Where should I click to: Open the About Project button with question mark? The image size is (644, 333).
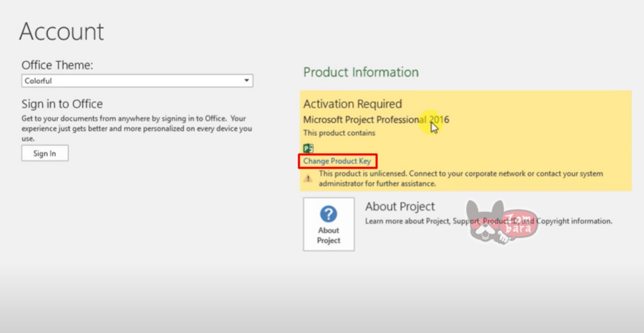(x=329, y=224)
